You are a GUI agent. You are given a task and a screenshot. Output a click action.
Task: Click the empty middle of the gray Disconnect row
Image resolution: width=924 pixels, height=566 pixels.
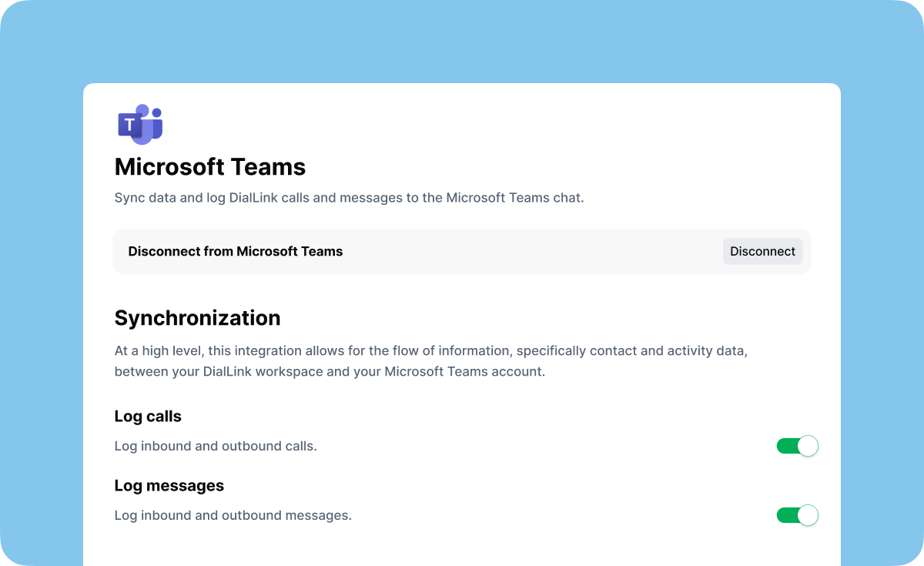pyautogui.click(x=531, y=251)
